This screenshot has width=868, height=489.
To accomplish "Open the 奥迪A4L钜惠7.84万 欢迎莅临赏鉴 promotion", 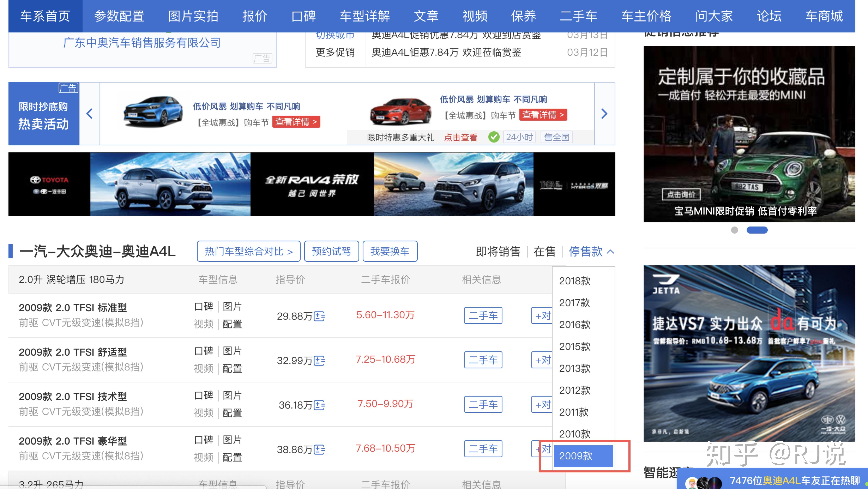I will 446,52.
